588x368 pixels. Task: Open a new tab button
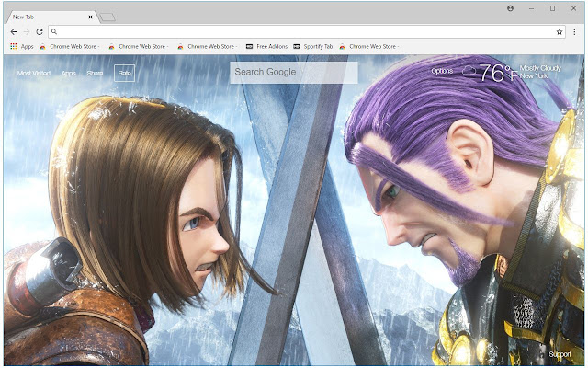click(x=107, y=17)
